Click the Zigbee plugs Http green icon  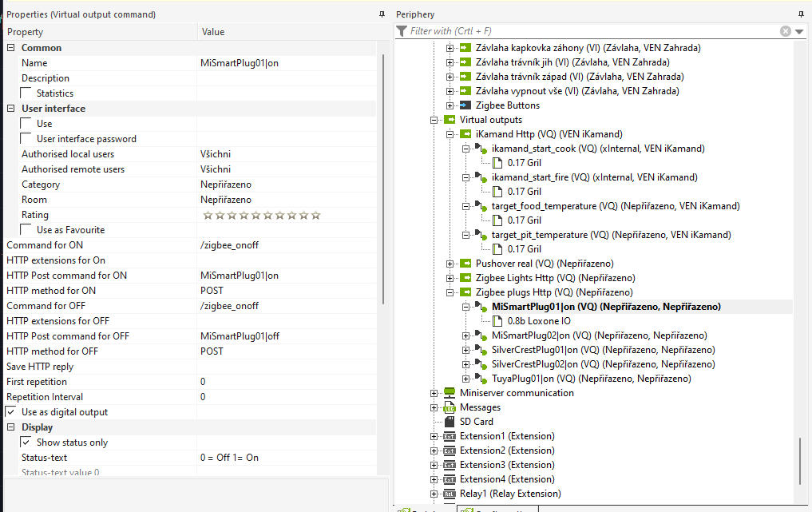click(465, 292)
